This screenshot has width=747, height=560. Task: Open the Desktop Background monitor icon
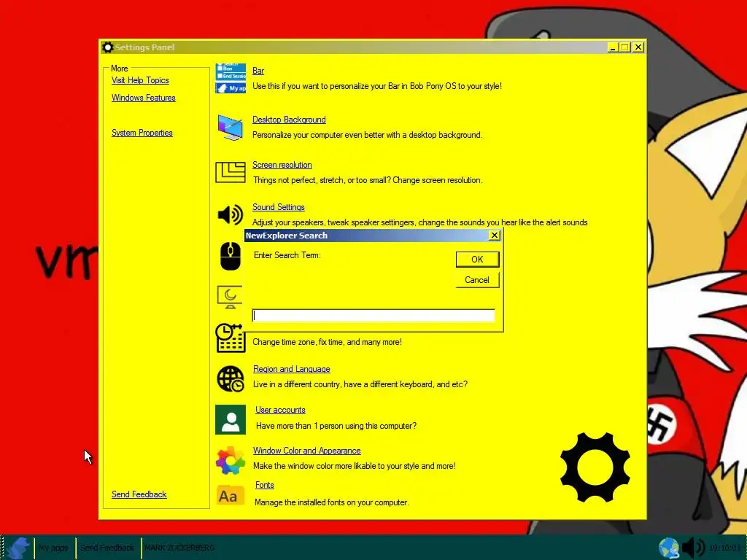coord(231,127)
